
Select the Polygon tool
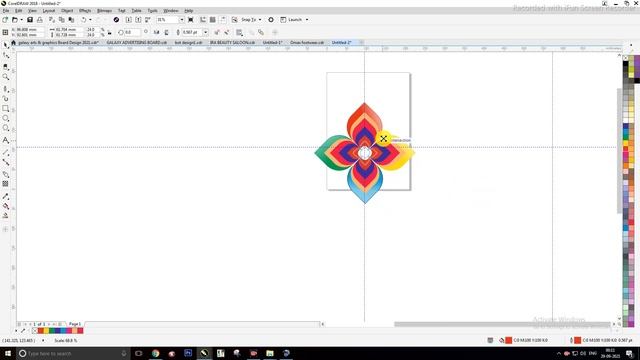click(x=5, y=128)
